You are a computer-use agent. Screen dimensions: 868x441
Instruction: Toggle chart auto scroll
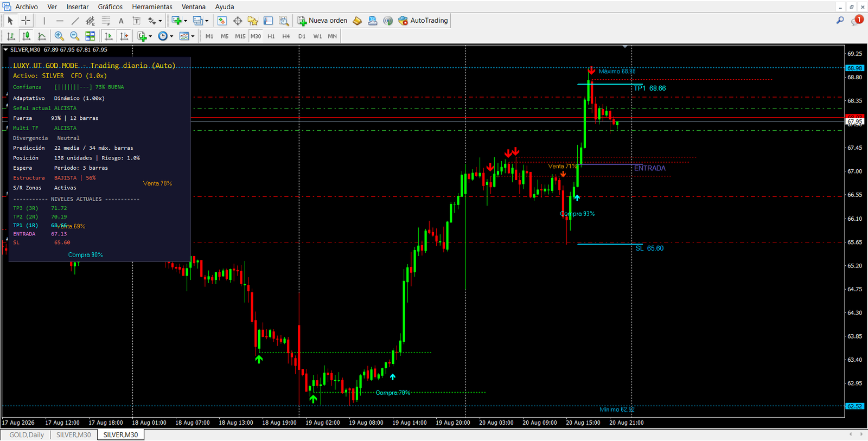(x=108, y=36)
